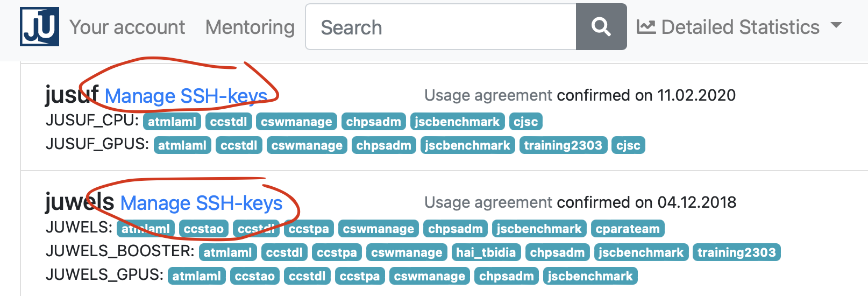Click juwels Usage agreement link

(488, 202)
